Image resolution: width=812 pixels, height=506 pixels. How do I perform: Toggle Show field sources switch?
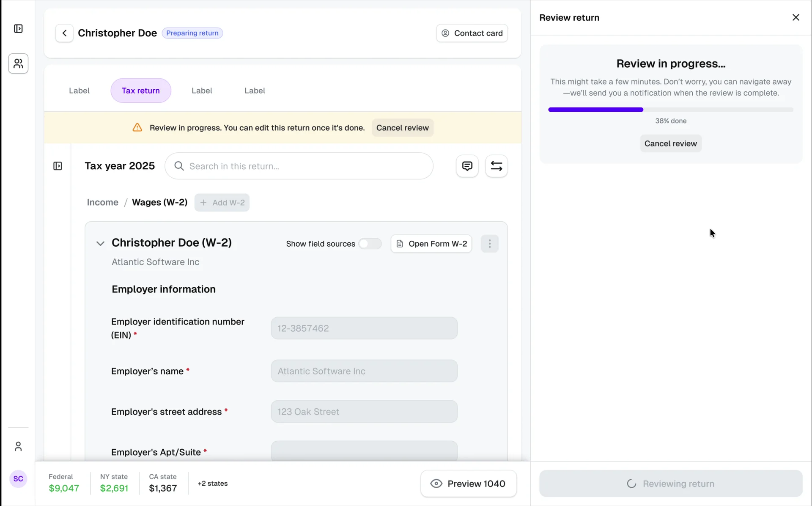click(370, 244)
